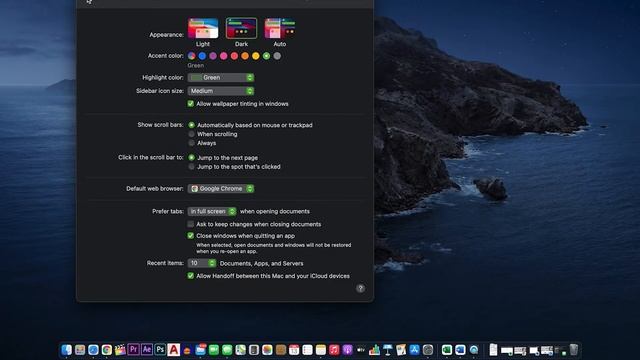Open Final Cut Pro in the Dock

click(x=120, y=350)
